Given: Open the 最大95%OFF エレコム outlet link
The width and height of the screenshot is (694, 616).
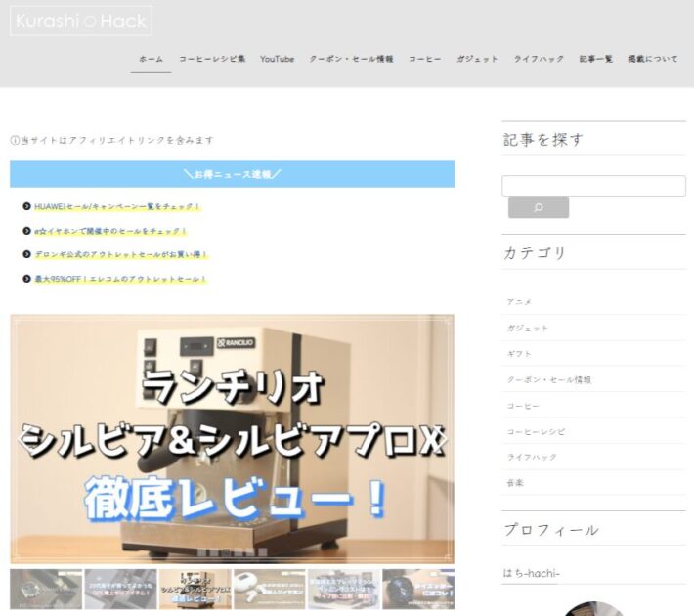Looking at the screenshot, I should tap(120, 279).
